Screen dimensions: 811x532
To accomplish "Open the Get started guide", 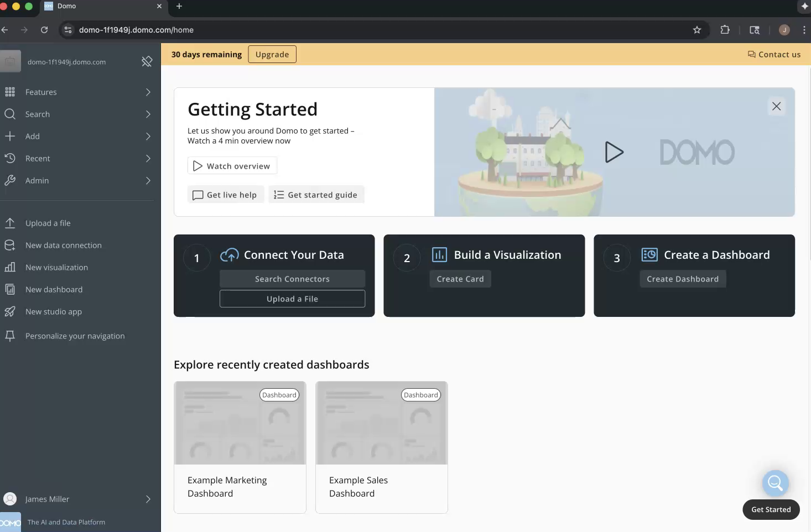I will coord(316,195).
